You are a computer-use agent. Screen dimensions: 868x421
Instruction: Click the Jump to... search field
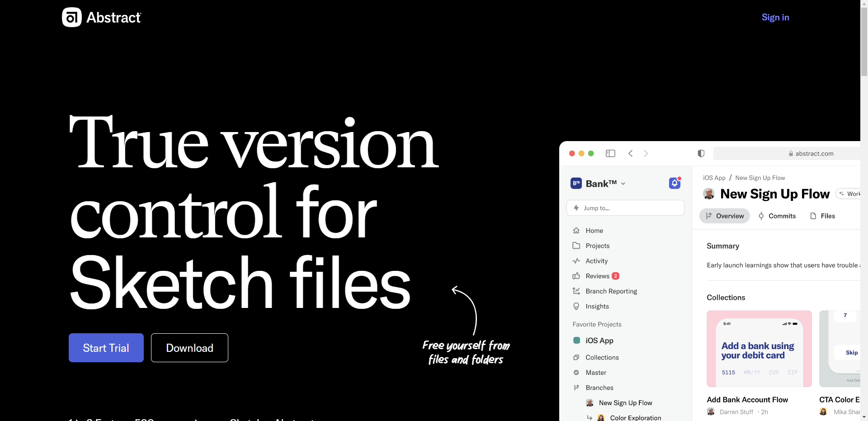click(x=625, y=208)
